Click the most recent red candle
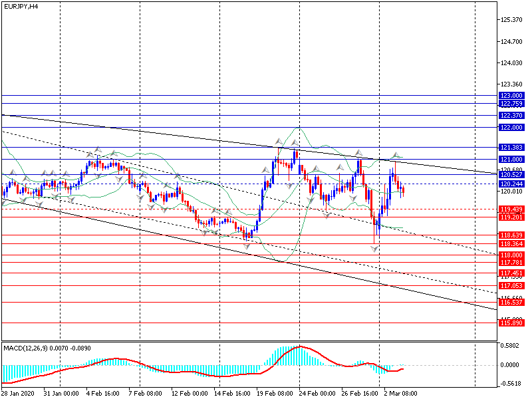The image size is (532, 399). (x=403, y=192)
